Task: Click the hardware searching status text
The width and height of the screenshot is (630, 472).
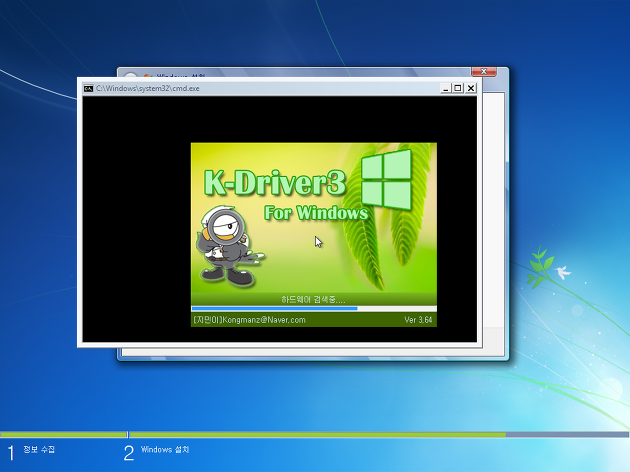Action: click(x=313, y=299)
